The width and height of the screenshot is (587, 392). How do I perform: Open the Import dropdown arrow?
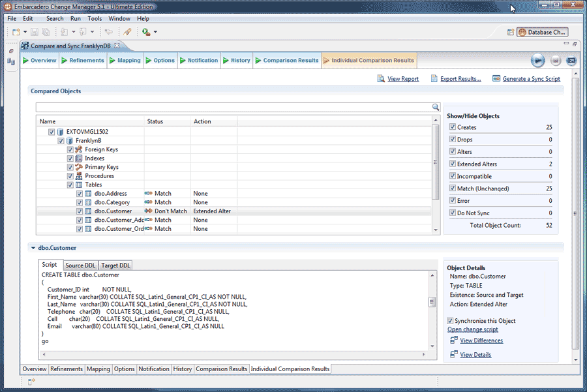73,32
